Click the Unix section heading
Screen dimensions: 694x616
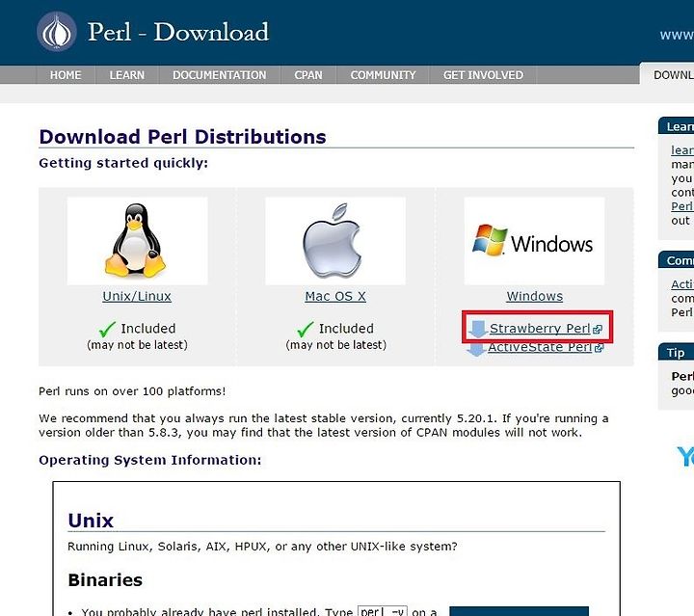coord(91,521)
